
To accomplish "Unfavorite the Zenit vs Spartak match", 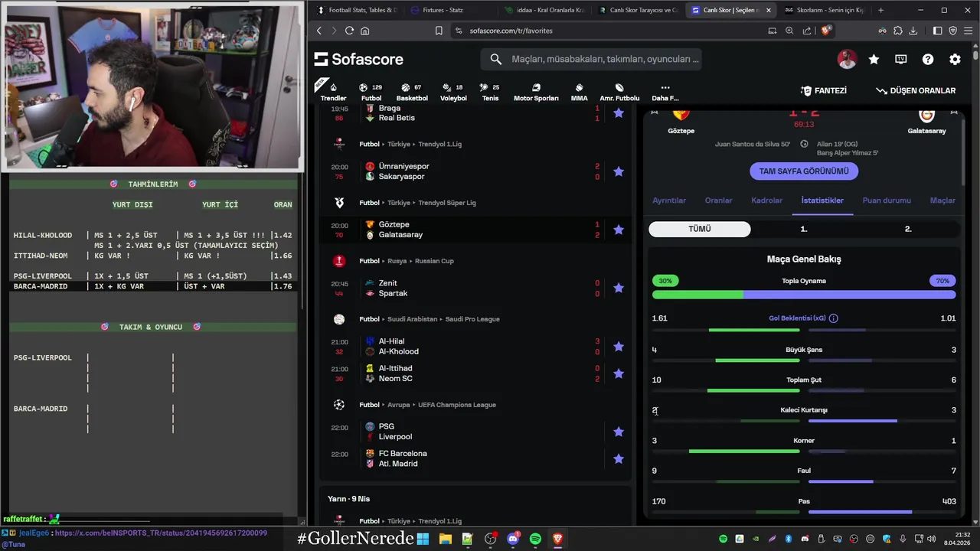I will click(619, 288).
